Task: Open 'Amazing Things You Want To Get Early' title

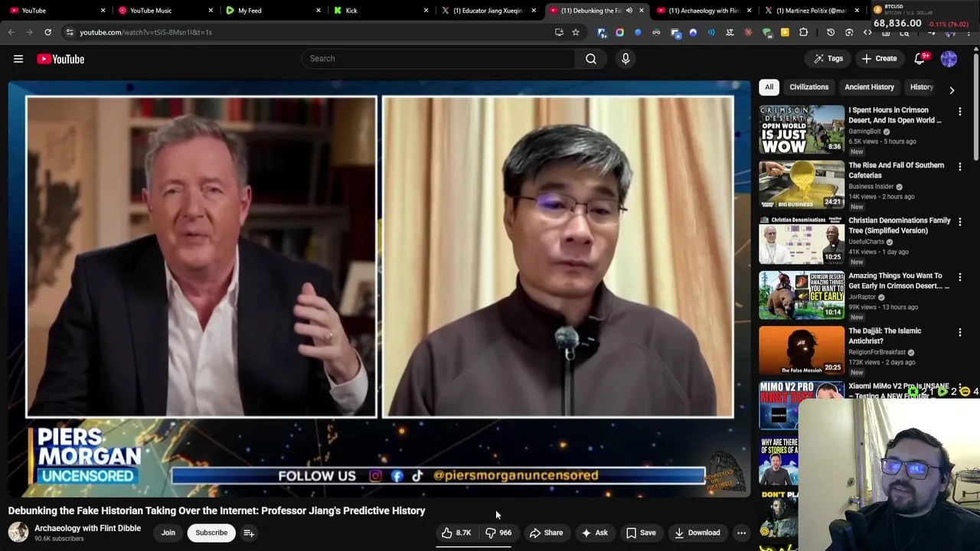Action: pyautogui.click(x=899, y=281)
